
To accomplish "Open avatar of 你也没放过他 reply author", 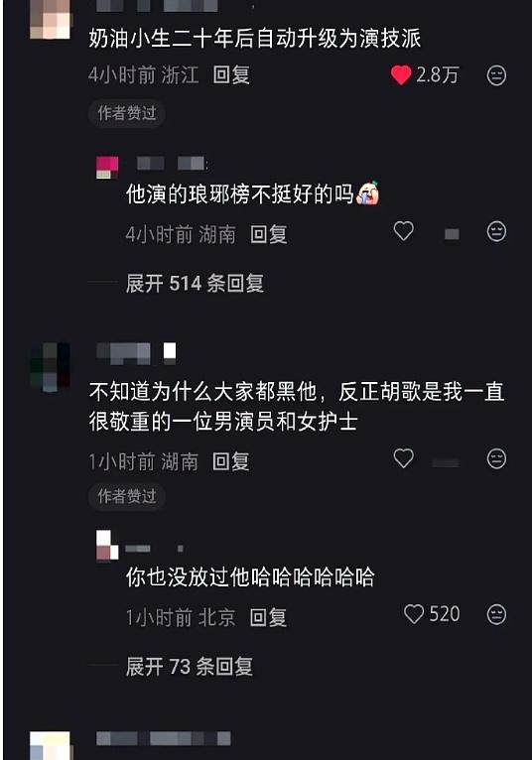I will 107,546.
